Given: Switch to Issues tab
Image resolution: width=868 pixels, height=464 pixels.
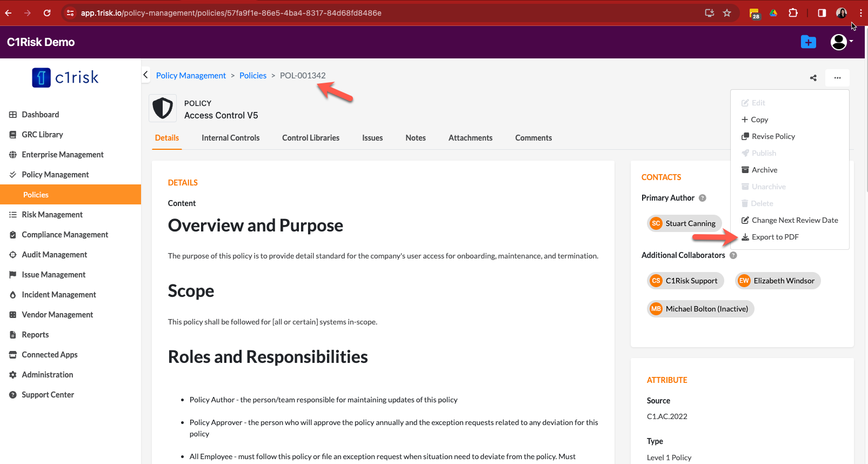Looking at the screenshot, I should (x=372, y=138).
